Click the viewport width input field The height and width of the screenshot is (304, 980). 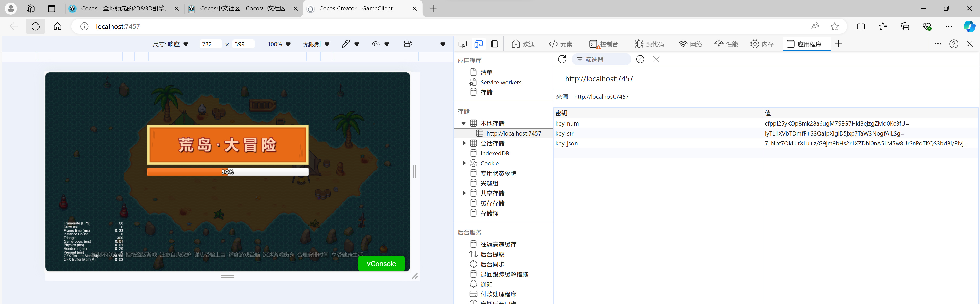[x=210, y=44]
